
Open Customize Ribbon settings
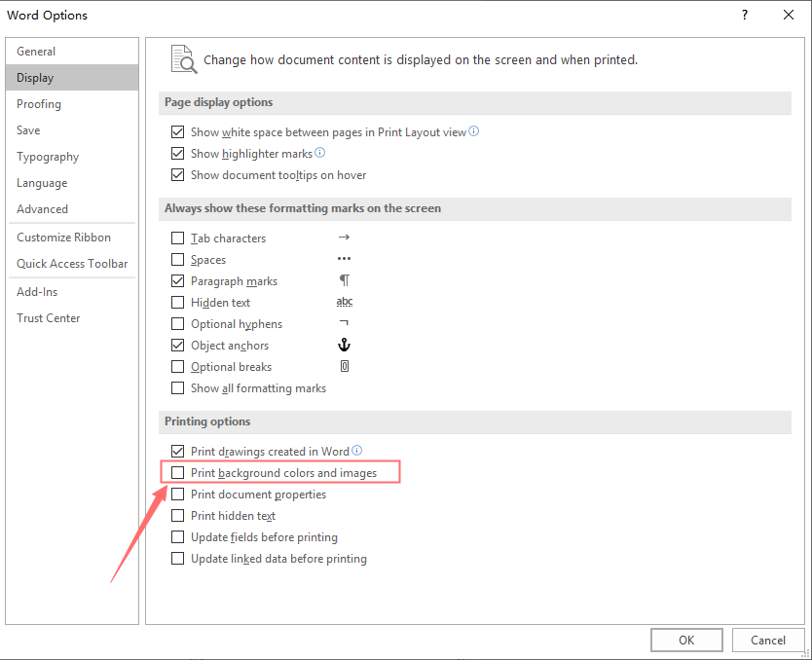(72, 238)
